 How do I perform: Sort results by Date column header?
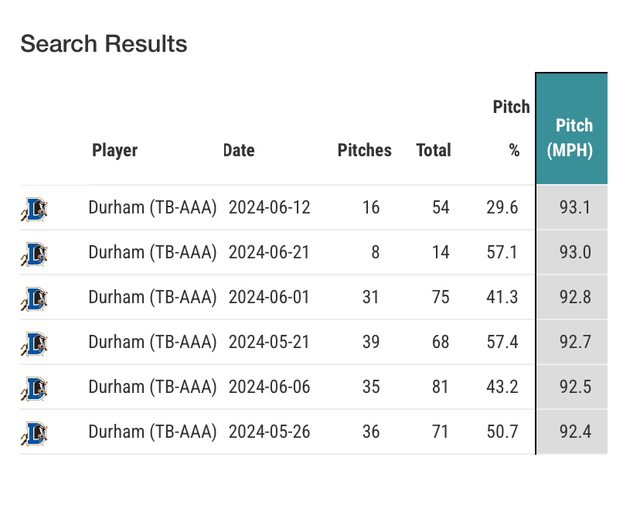tap(239, 151)
